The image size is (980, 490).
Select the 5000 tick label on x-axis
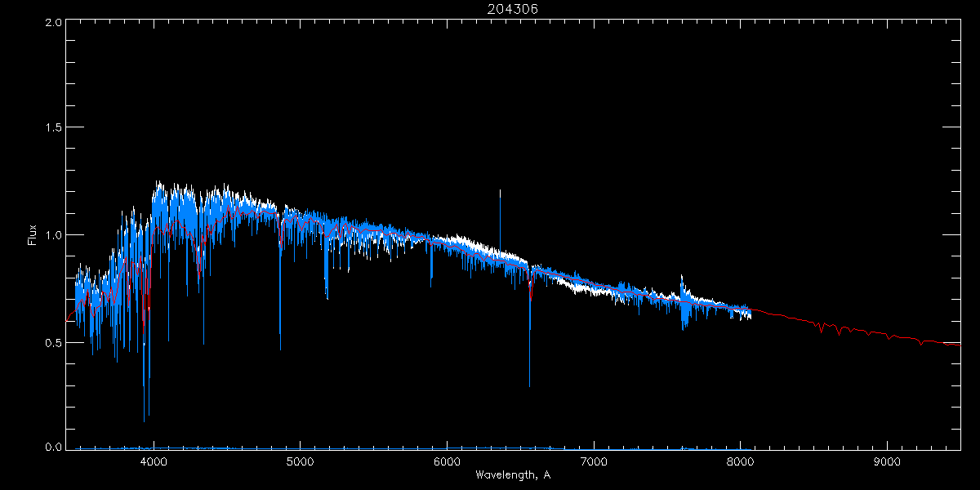[x=300, y=461]
